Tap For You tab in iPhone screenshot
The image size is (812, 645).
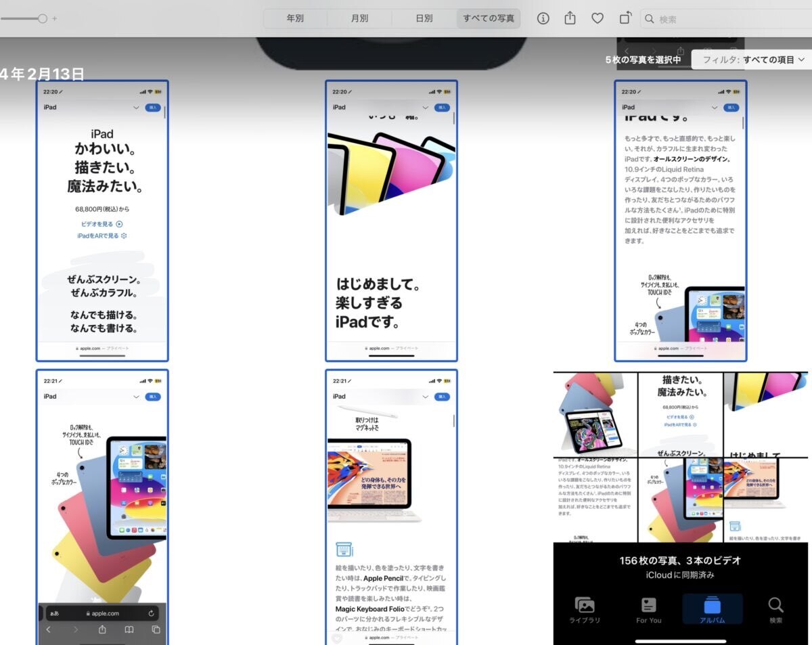point(649,609)
